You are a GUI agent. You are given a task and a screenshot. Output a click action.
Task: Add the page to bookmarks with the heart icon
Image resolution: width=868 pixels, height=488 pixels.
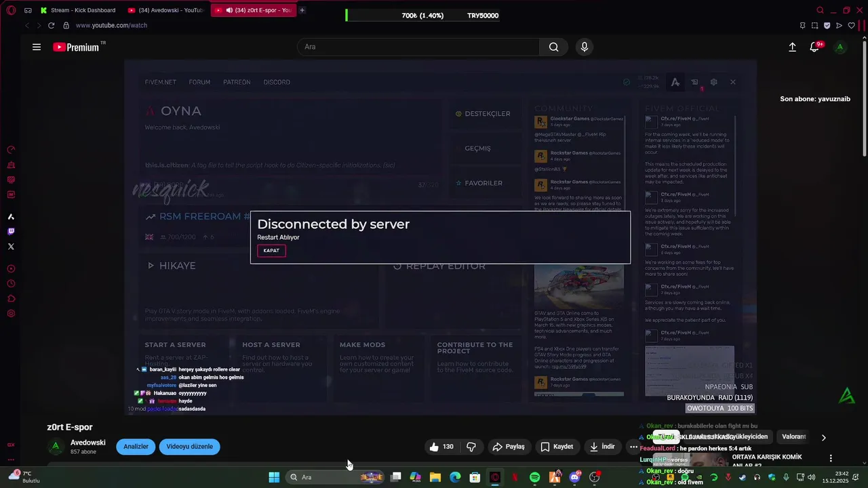coord(851,25)
